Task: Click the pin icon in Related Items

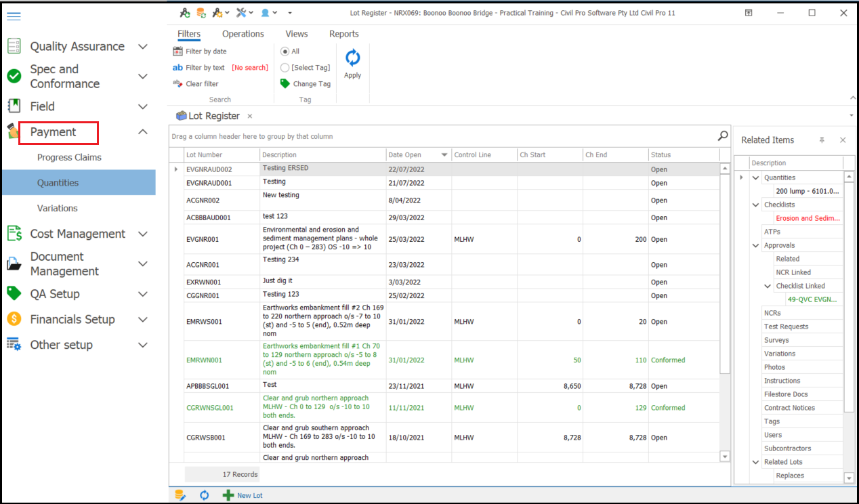Action: pos(822,140)
